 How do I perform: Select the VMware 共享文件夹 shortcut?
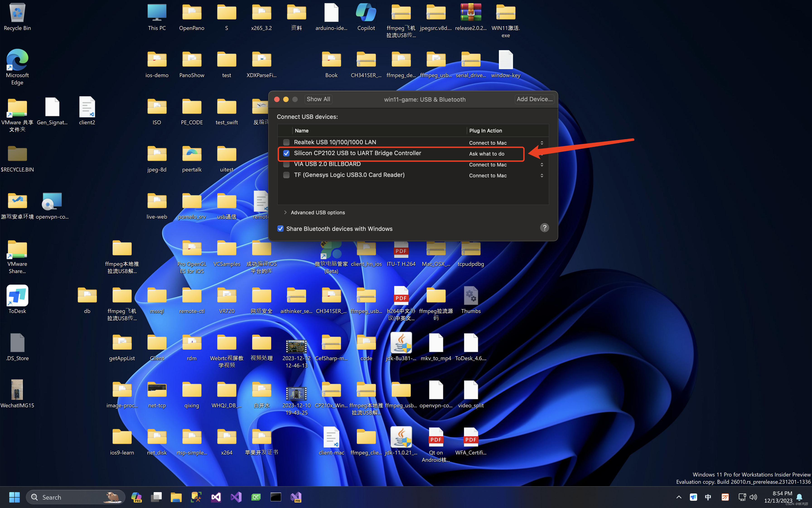[17, 115]
